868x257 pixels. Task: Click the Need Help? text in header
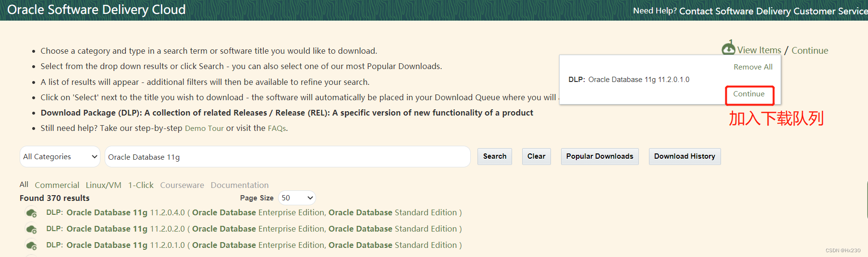coord(655,11)
